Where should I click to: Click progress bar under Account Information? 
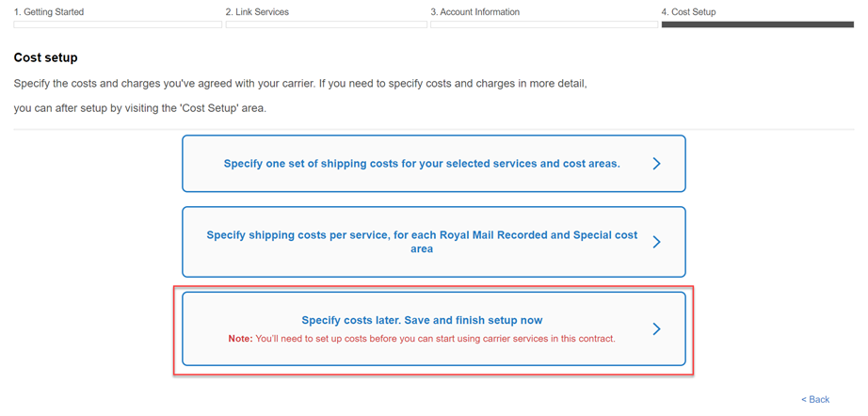click(544, 24)
